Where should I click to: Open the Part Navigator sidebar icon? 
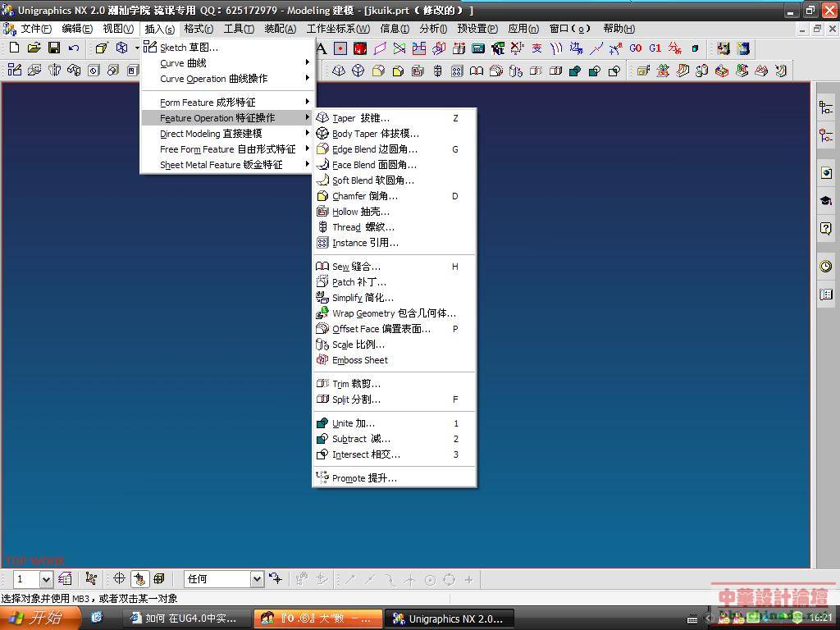(825, 135)
